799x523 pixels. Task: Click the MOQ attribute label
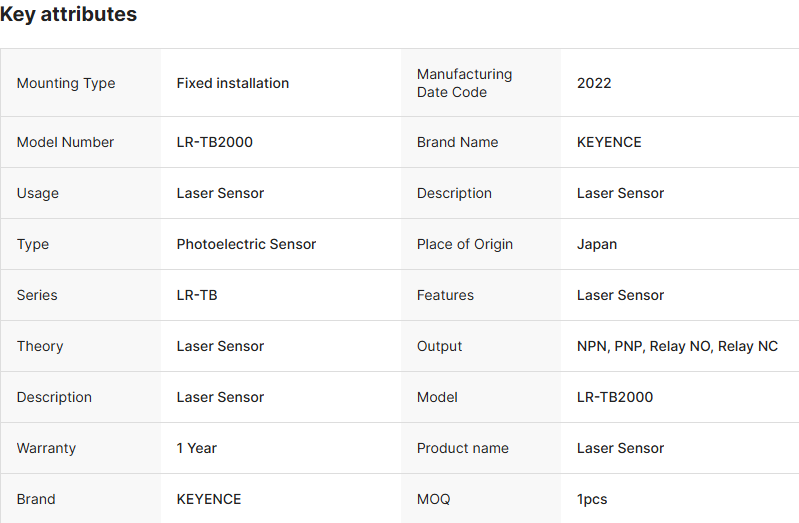[x=434, y=499]
